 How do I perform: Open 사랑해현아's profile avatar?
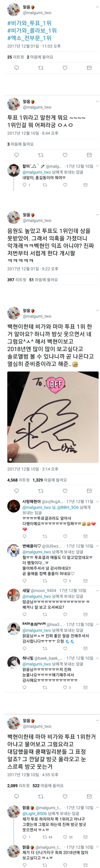coord(14,506)
